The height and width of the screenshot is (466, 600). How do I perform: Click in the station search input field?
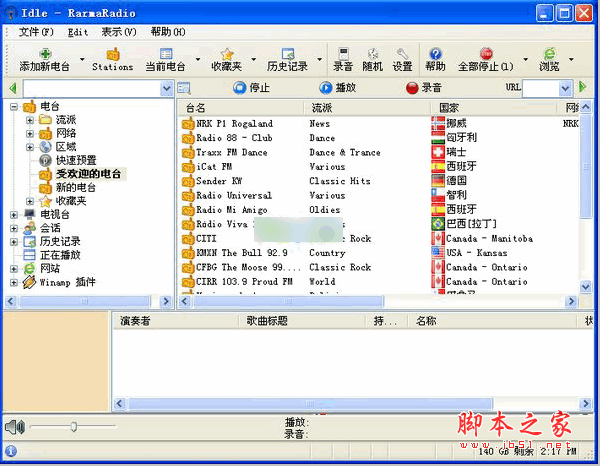coord(92,88)
